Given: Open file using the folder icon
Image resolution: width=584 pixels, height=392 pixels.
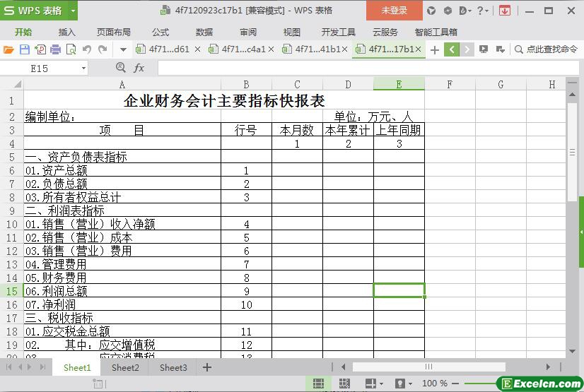Looking at the screenshot, I should (8, 49).
